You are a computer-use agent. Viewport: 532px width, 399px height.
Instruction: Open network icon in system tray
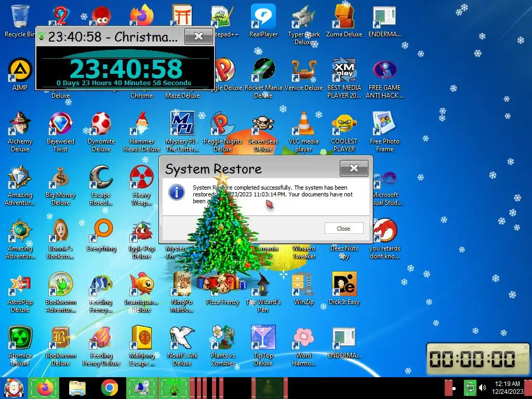pyautogui.click(x=470, y=388)
